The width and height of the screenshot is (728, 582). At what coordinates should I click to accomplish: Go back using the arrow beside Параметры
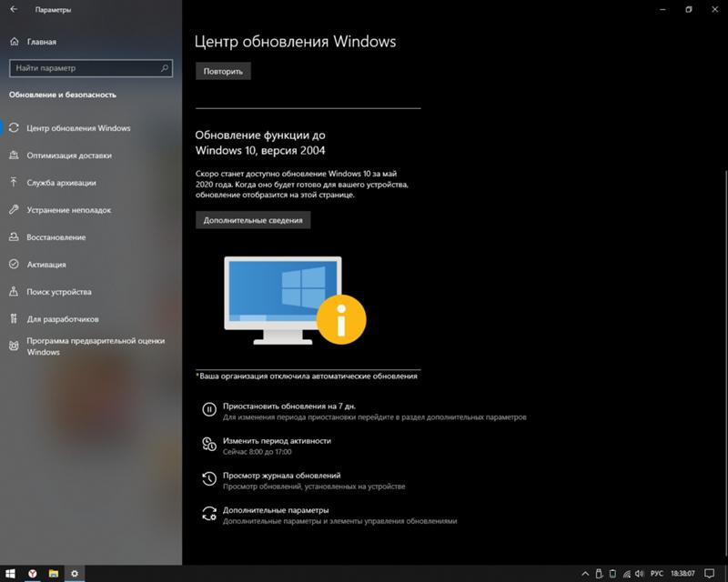14,9
